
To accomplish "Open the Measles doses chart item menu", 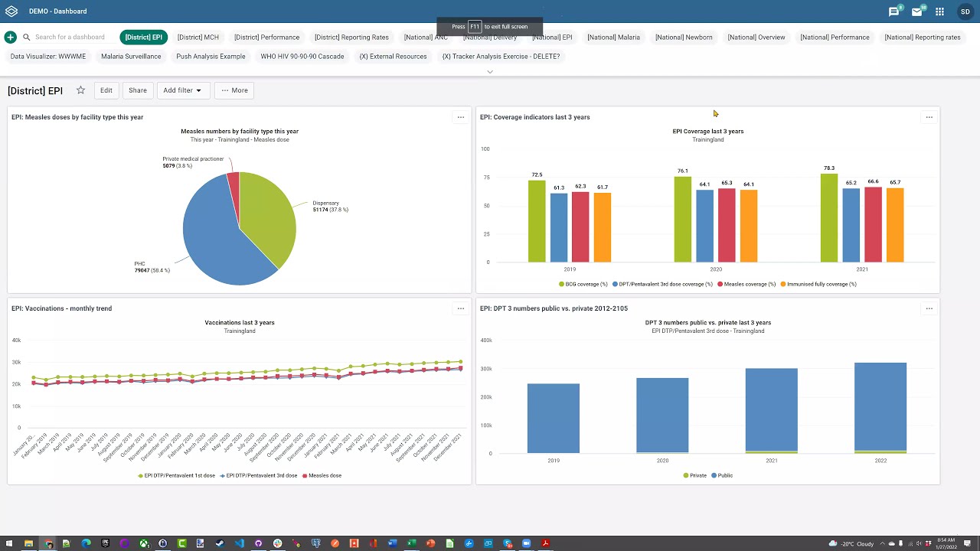I will click(460, 117).
